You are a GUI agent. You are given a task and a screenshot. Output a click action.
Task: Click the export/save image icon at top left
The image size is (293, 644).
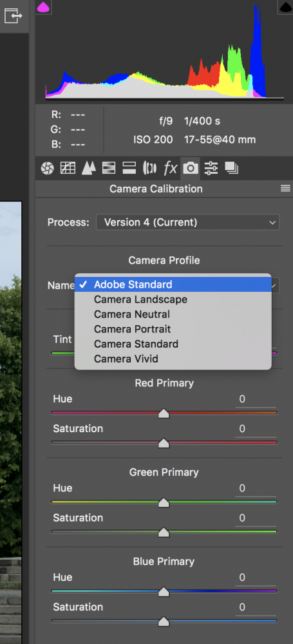pyautogui.click(x=13, y=17)
